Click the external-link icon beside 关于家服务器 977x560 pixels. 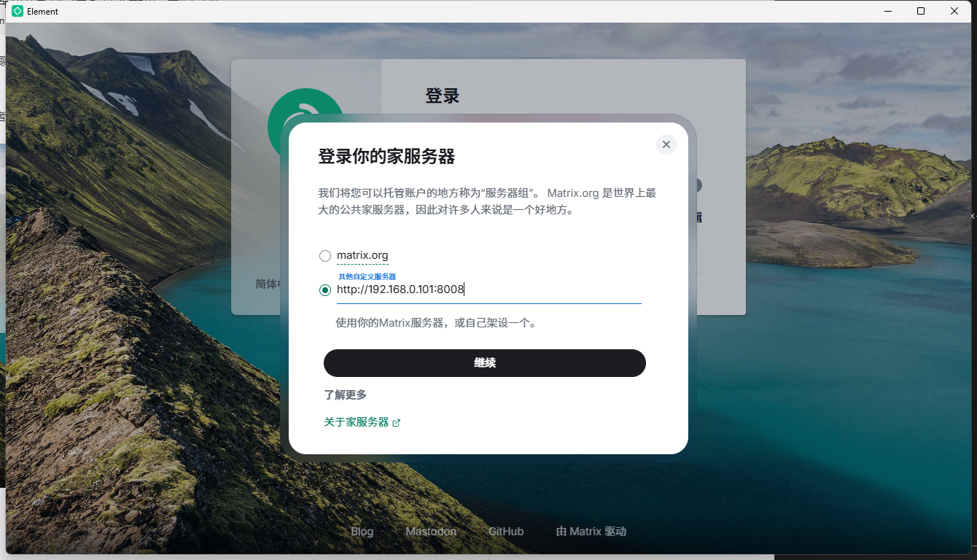point(396,422)
